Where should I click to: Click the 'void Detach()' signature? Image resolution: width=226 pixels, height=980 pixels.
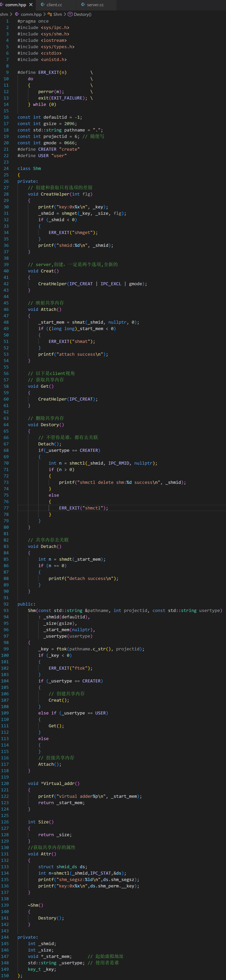(x=44, y=546)
